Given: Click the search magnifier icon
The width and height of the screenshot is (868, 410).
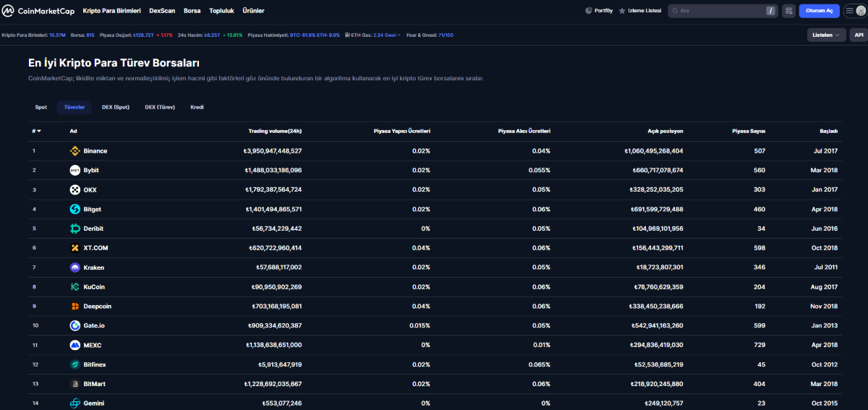Looking at the screenshot, I should coord(675,11).
